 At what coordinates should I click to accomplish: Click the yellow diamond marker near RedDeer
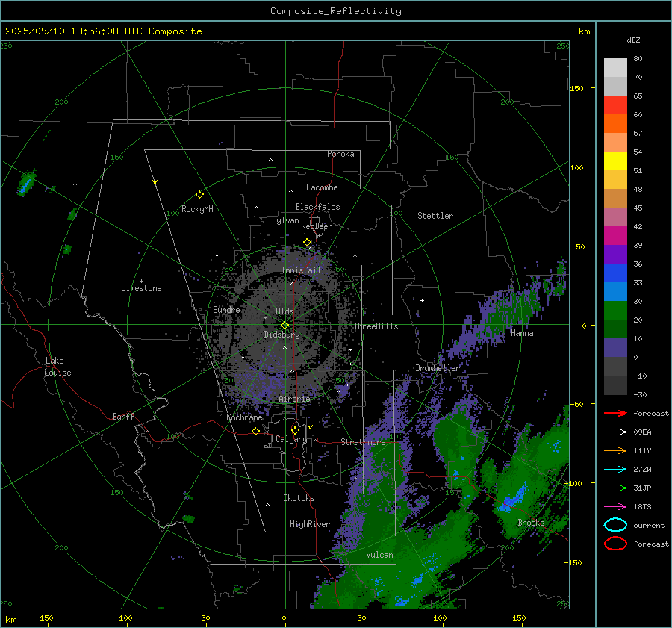pyautogui.click(x=308, y=243)
